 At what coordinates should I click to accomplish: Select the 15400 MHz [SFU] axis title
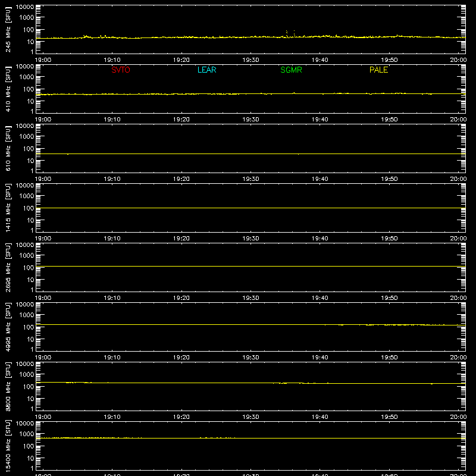pyautogui.click(x=8, y=446)
